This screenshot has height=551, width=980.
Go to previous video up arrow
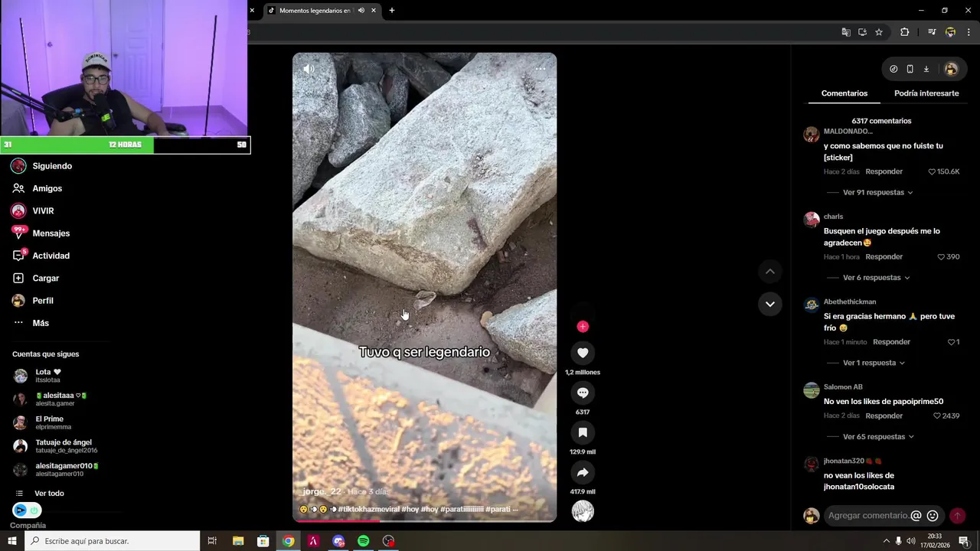click(770, 272)
